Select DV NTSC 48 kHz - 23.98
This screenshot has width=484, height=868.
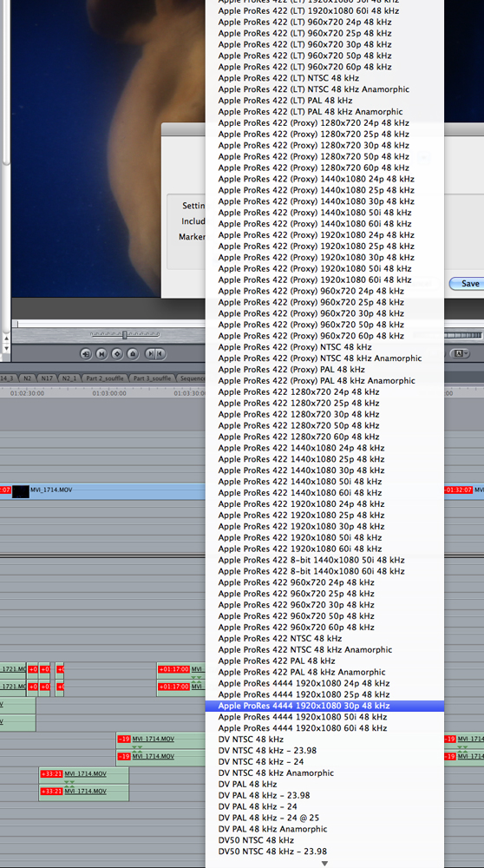click(x=324, y=751)
